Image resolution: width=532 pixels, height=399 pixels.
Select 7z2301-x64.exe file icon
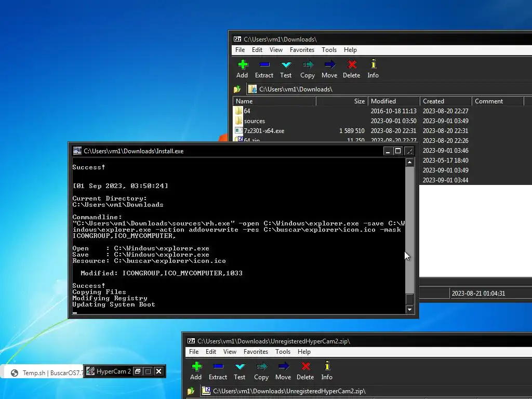tap(238, 130)
